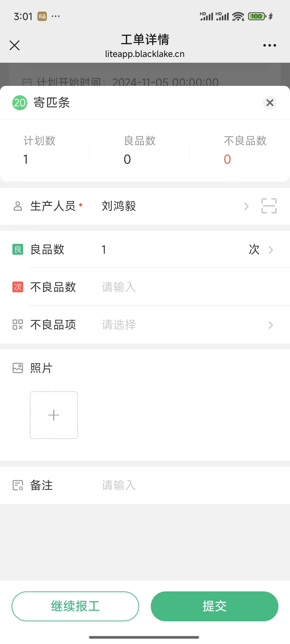Expand the 生产人员 selector chevron
The width and height of the screenshot is (290, 644).
[x=246, y=206]
